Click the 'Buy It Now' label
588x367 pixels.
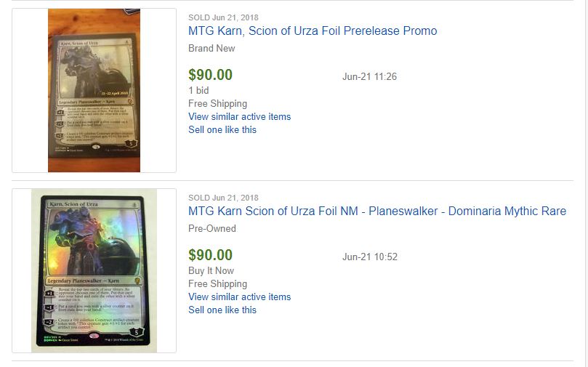click(x=211, y=270)
